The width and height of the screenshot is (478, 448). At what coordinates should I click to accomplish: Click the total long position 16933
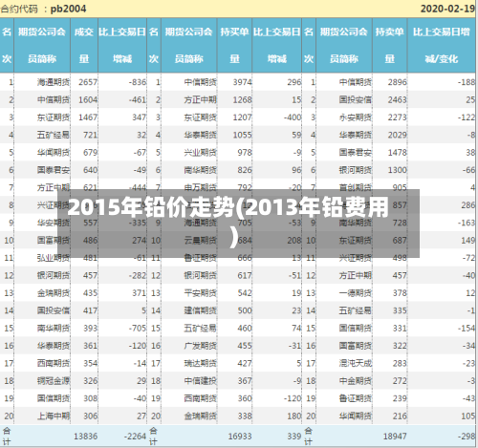(x=240, y=437)
